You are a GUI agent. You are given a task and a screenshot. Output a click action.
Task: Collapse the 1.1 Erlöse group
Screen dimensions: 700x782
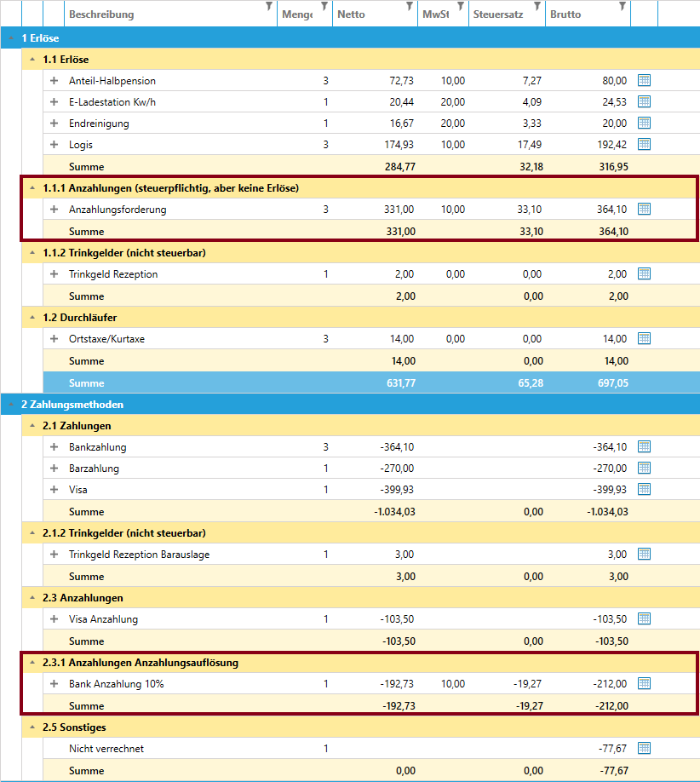pyautogui.click(x=32, y=60)
